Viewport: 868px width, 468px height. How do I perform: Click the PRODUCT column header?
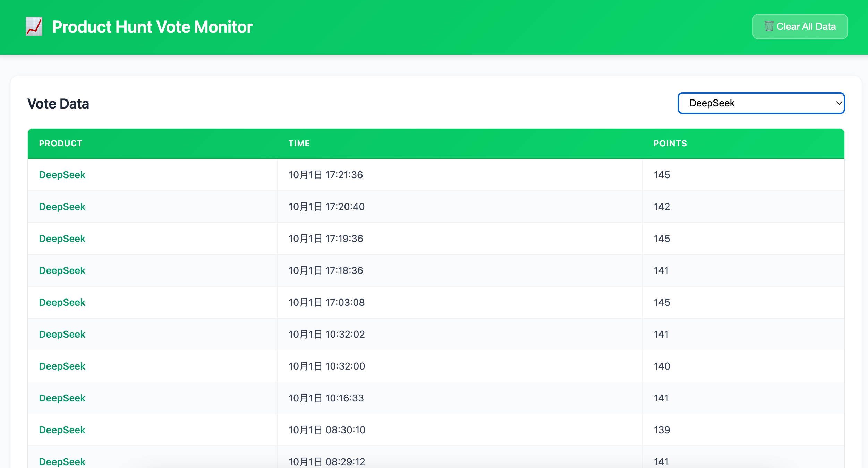point(60,144)
